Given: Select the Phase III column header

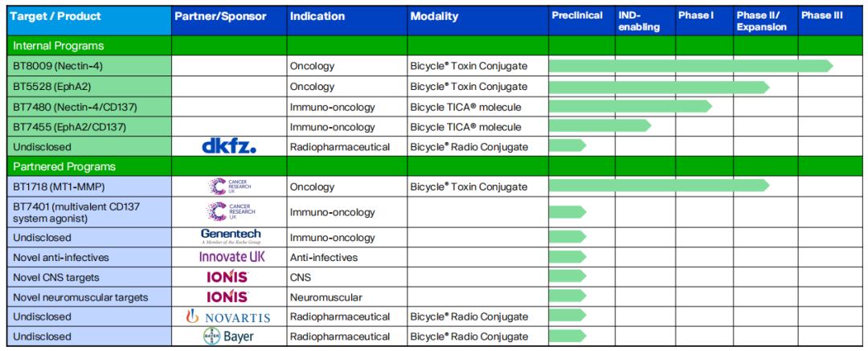Looking at the screenshot, I should (821, 15).
